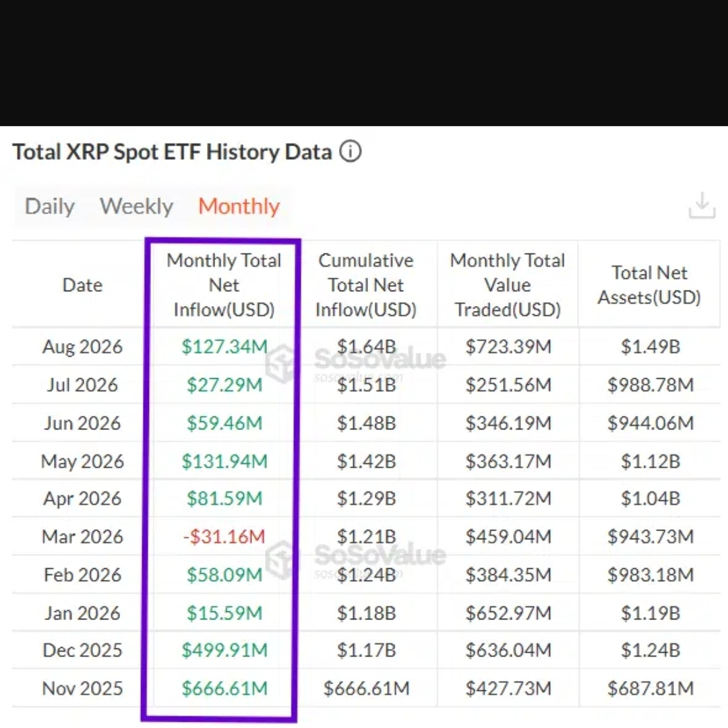728x728 pixels.
Task: Click the $499.91M Dec 2025 inflow cell
Action: (x=224, y=650)
